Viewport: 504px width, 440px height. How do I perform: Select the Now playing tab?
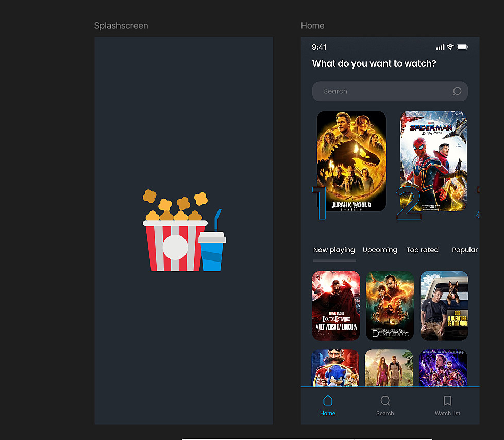(x=334, y=250)
